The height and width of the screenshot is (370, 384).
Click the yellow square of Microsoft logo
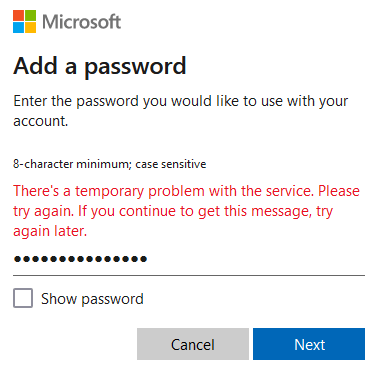pos(30,28)
